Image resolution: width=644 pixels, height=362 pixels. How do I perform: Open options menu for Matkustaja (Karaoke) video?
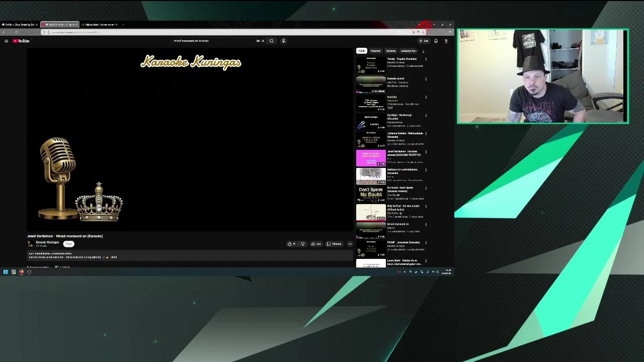point(426,115)
